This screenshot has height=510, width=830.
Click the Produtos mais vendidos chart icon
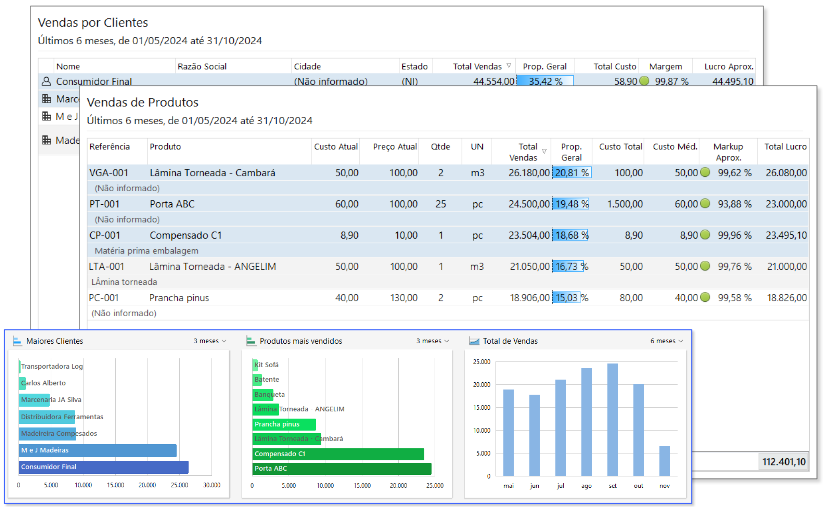(251, 341)
